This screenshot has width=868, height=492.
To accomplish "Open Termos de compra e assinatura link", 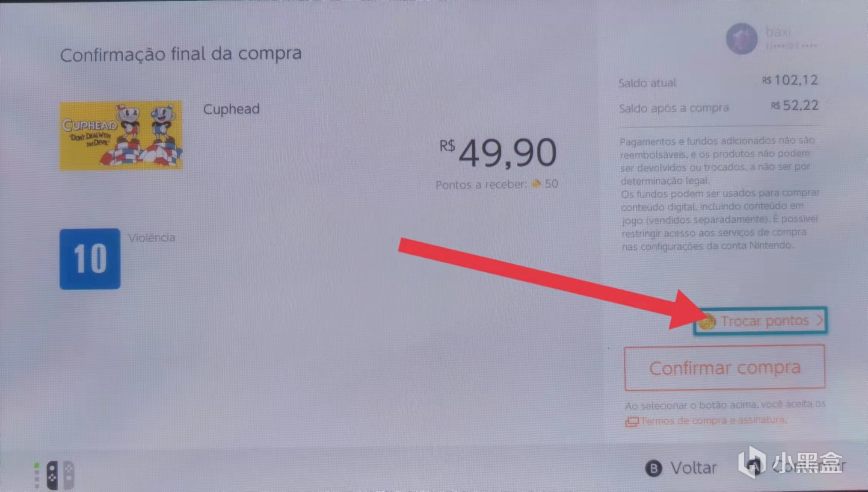I will click(713, 421).
